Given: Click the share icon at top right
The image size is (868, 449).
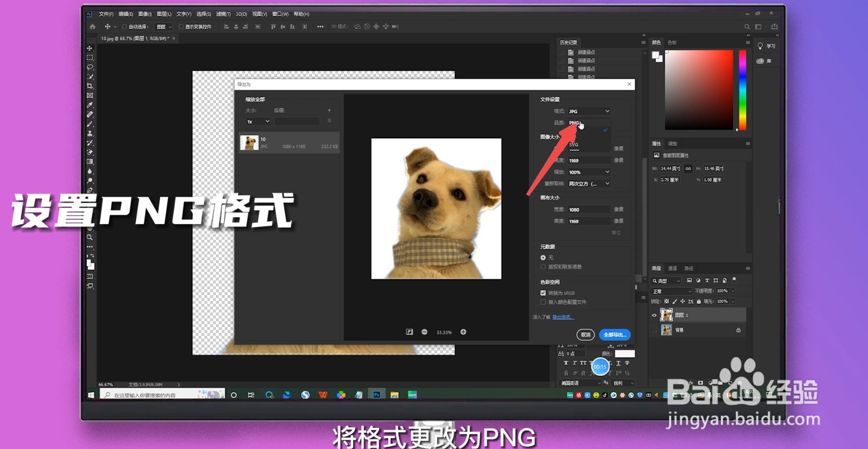Looking at the screenshot, I should pos(774,27).
